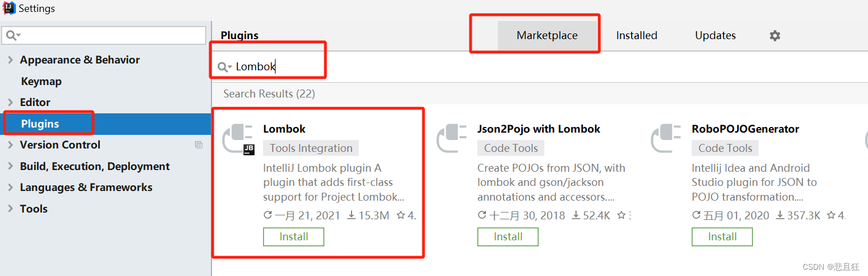Install Json2Pojo with Lombok plugin
868x276 pixels.
point(508,237)
